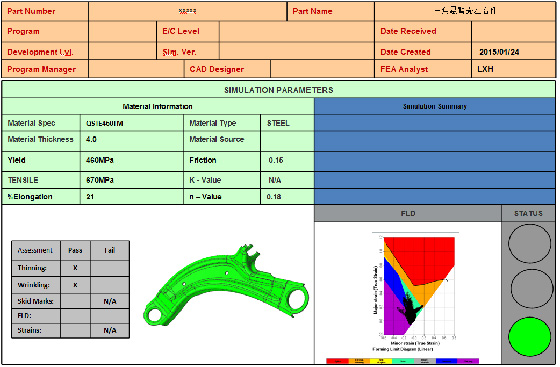Select the top empty status circle
Screen dimensions: 560x367
pyautogui.click(x=530, y=243)
